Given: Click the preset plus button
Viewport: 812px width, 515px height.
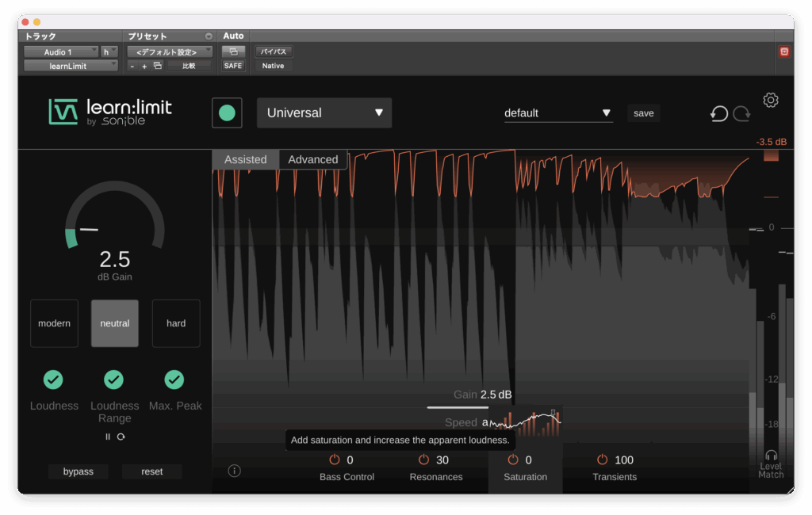Looking at the screenshot, I should click(x=144, y=67).
